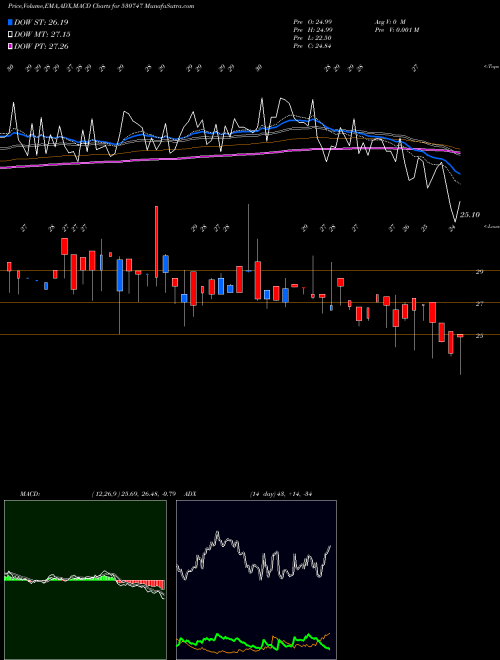500x660 pixels.
Task: Click the Pre O: 24.99 reading
Action: click(312, 22)
